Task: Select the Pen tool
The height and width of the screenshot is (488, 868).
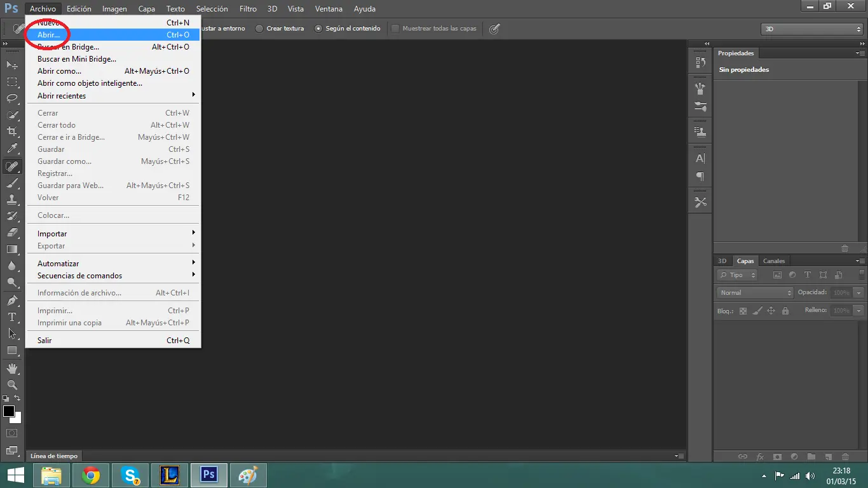Action: click(12, 300)
